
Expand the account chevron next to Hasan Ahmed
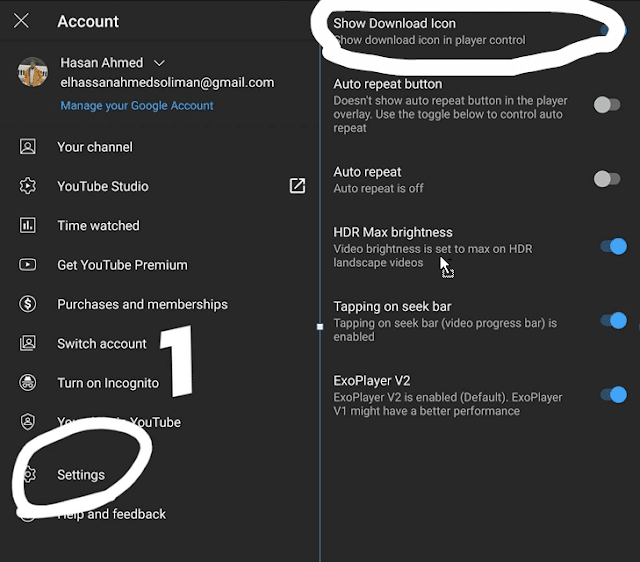159,63
